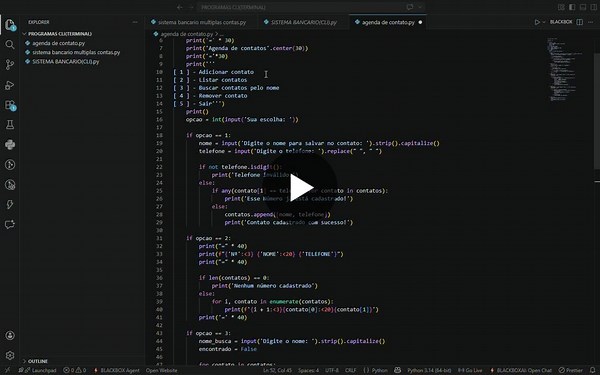Switch to sistema bancario multiplas contas.py tab
The height and width of the screenshot is (375, 600).
(x=202, y=22)
